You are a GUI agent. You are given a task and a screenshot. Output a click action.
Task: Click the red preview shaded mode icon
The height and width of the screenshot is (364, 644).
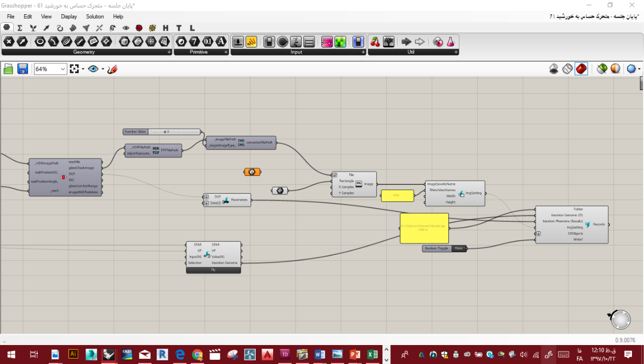click(x=581, y=68)
